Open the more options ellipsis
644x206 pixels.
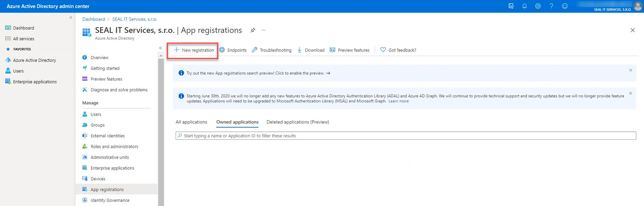(263, 30)
